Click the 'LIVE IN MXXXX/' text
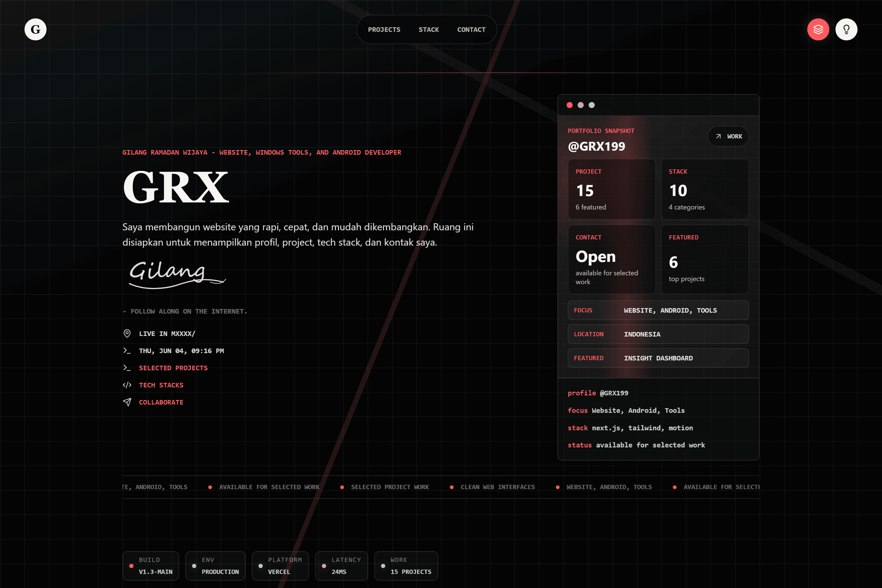882x588 pixels. (x=167, y=334)
